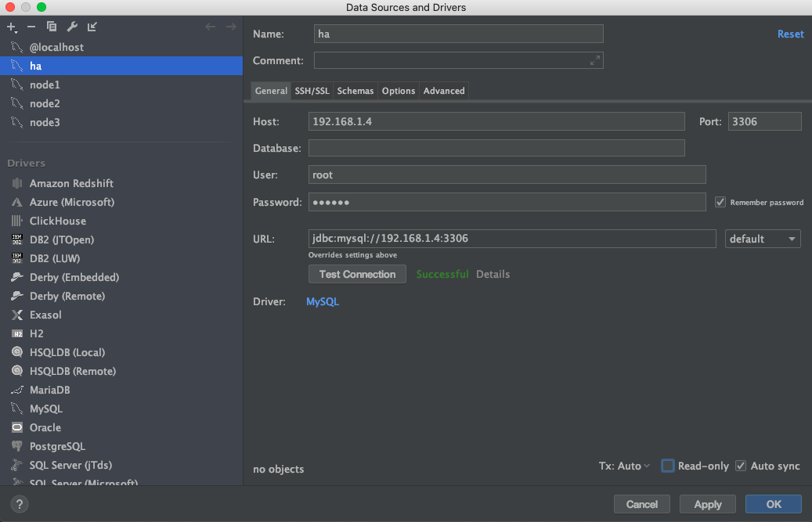Image resolution: width=812 pixels, height=522 pixels.
Task: Click the Successful connection status text
Action: click(x=442, y=274)
